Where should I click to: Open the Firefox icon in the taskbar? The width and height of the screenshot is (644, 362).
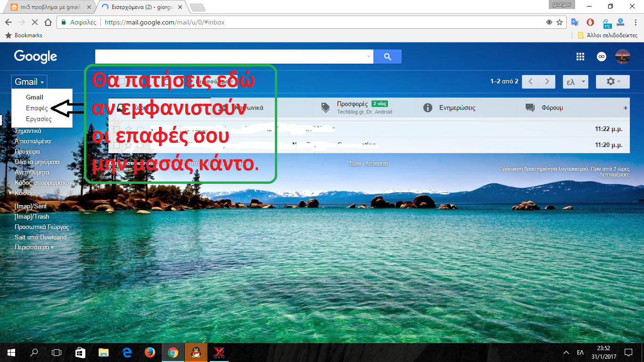(150, 352)
